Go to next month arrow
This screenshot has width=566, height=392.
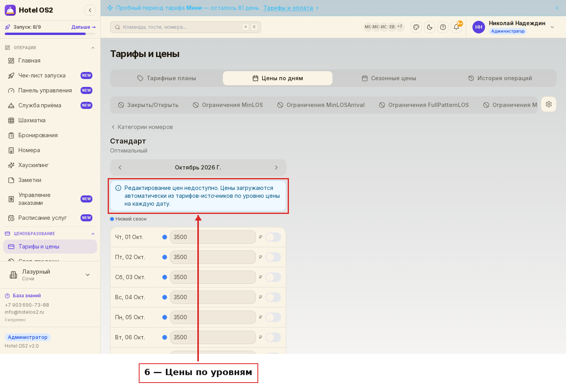(276, 167)
